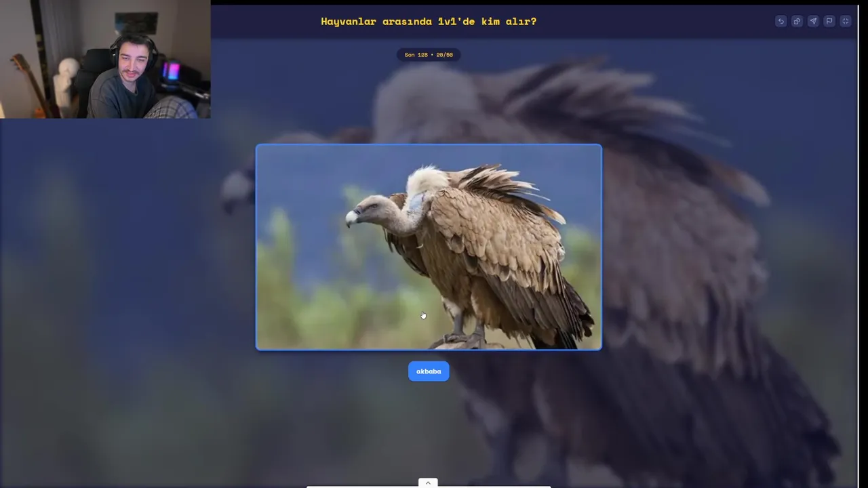Image resolution: width=868 pixels, height=488 pixels.
Task: Click the shapes icon in top toolbar
Action: point(797,21)
